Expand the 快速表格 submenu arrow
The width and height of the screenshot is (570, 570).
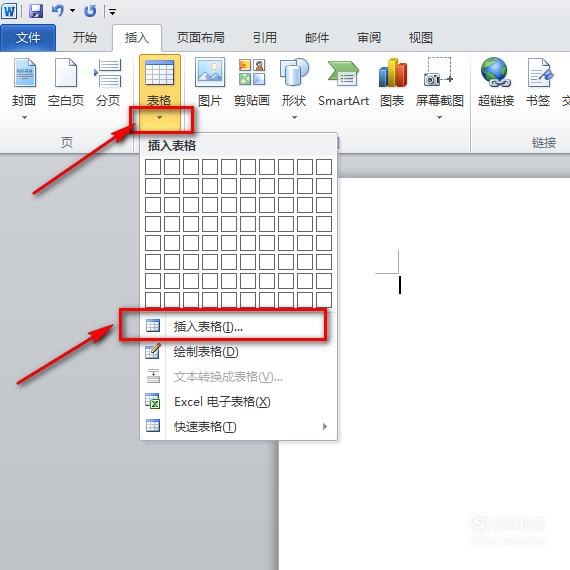pos(325,426)
